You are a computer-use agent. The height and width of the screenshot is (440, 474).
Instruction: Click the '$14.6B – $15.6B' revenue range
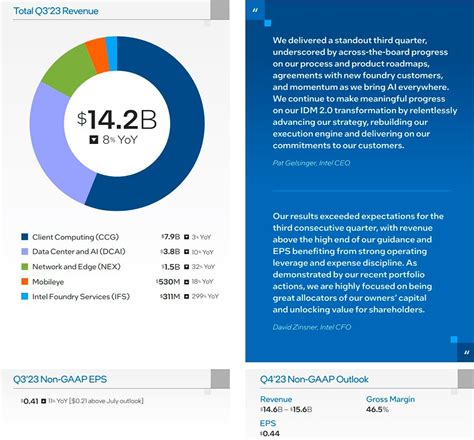pyautogui.click(x=286, y=410)
